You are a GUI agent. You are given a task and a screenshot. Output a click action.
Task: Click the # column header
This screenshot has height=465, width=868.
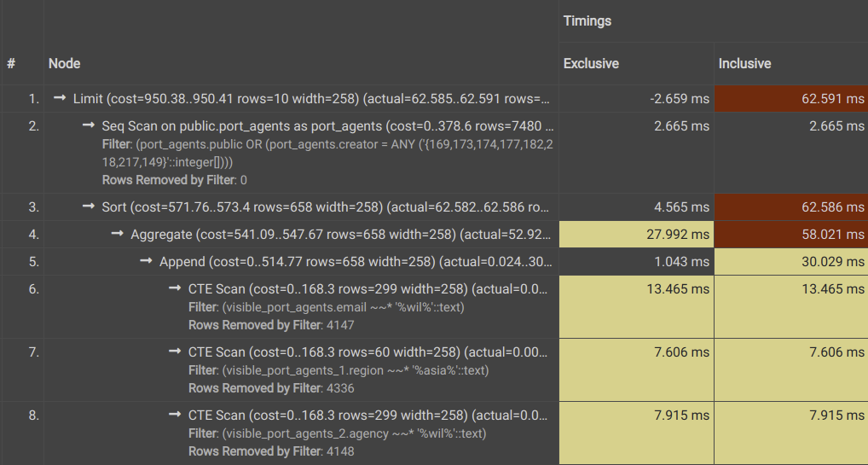(11, 64)
